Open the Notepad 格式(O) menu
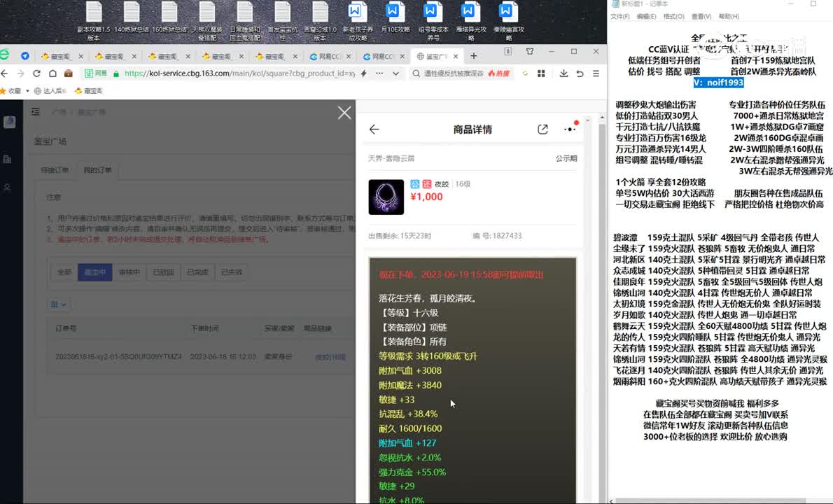833x504 pixels. pyautogui.click(x=673, y=17)
